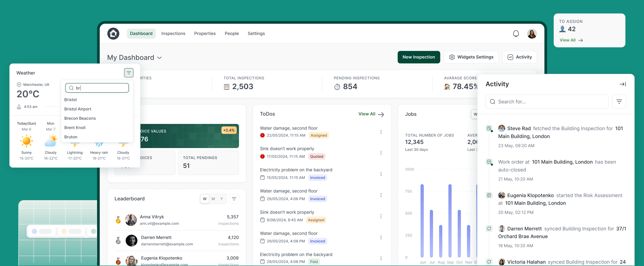Open the notifications bell
Viewport: 644px width, 266px height.
tap(516, 34)
